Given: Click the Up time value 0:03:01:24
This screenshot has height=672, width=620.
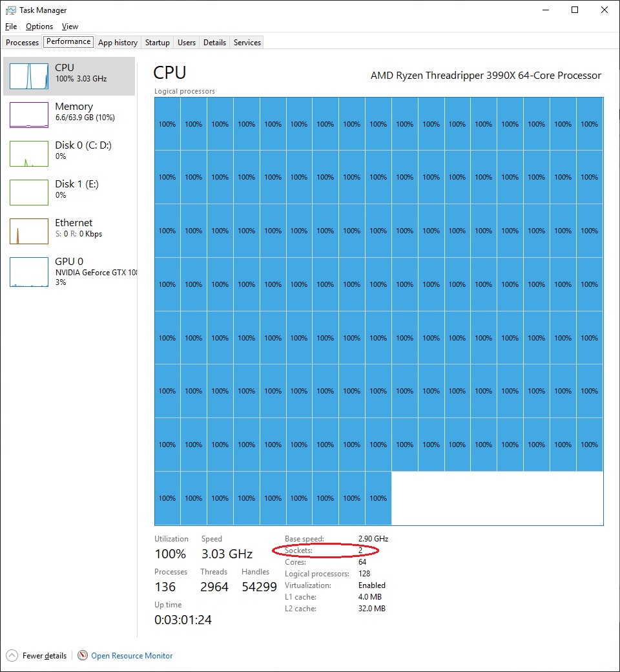Looking at the screenshot, I should pos(183,620).
